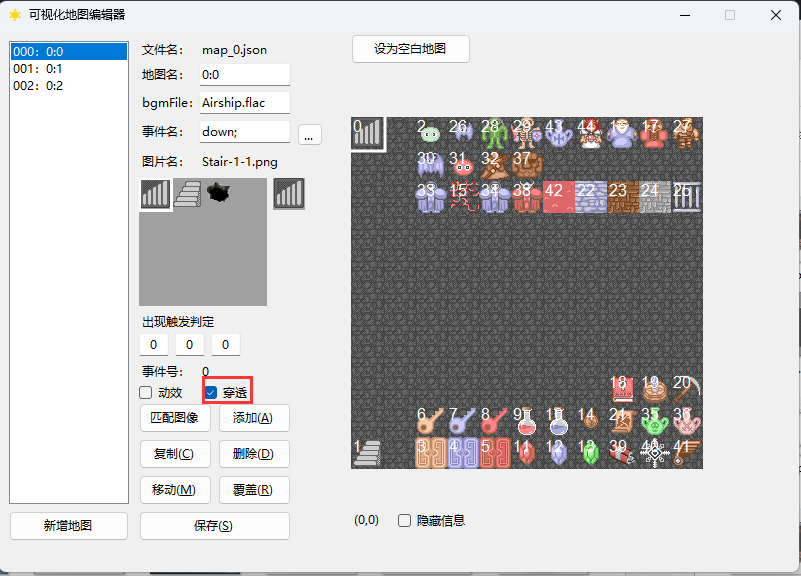Select tile 22 blue stone wall

click(x=591, y=197)
